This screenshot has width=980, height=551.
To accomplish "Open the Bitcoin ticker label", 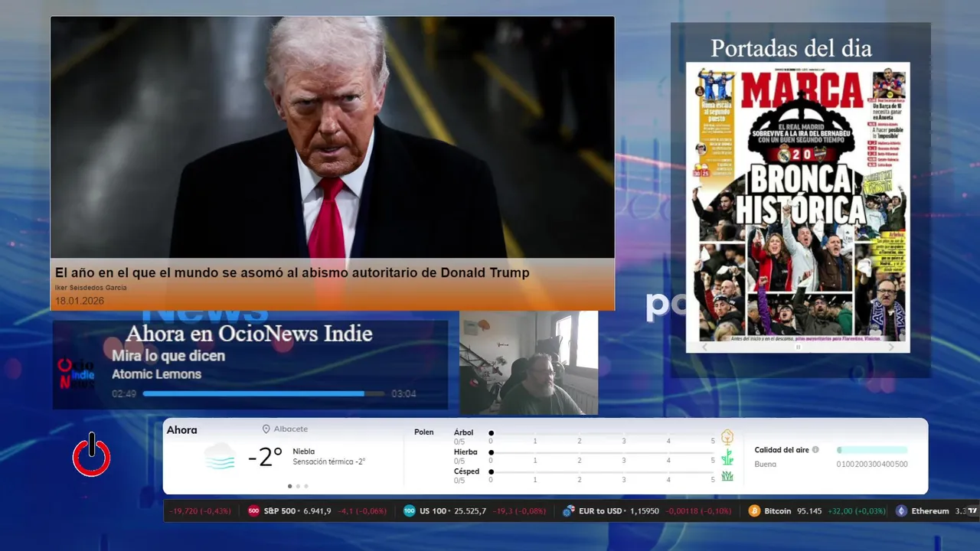I will [777, 511].
